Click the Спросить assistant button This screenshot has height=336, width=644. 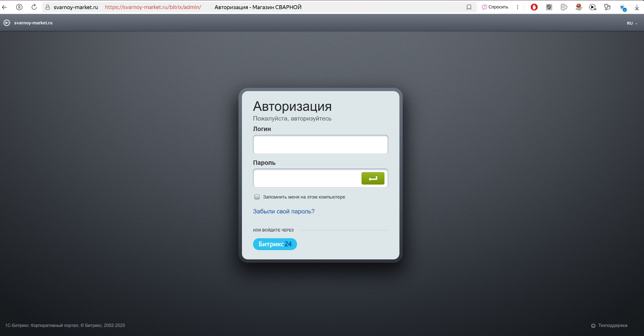tap(495, 7)
